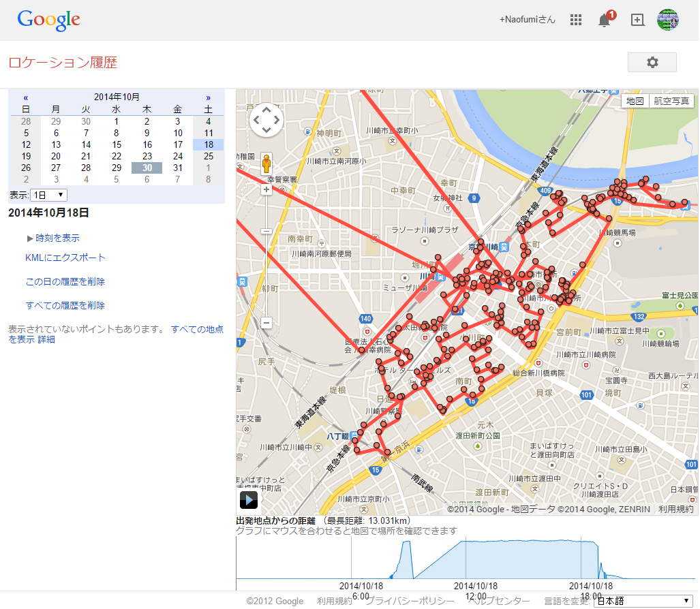
Task: Select October 15 in calendar
Action: pyautogui.click(x=116, y=144)
